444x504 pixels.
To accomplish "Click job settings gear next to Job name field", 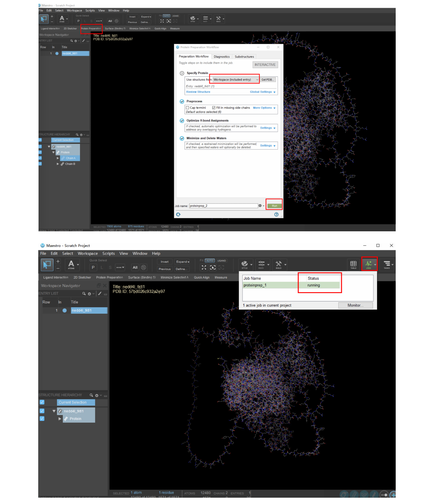I will click(x=260, y=206).
